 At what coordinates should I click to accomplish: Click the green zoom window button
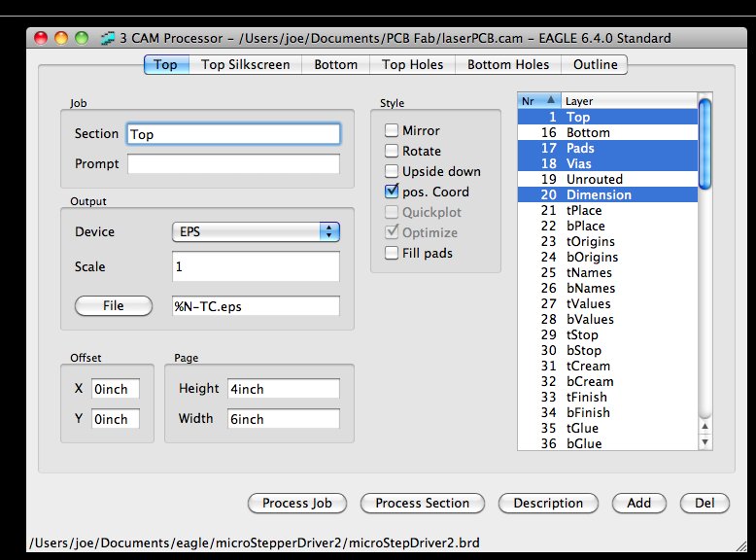pyautogui.click(x=82, y=38)
